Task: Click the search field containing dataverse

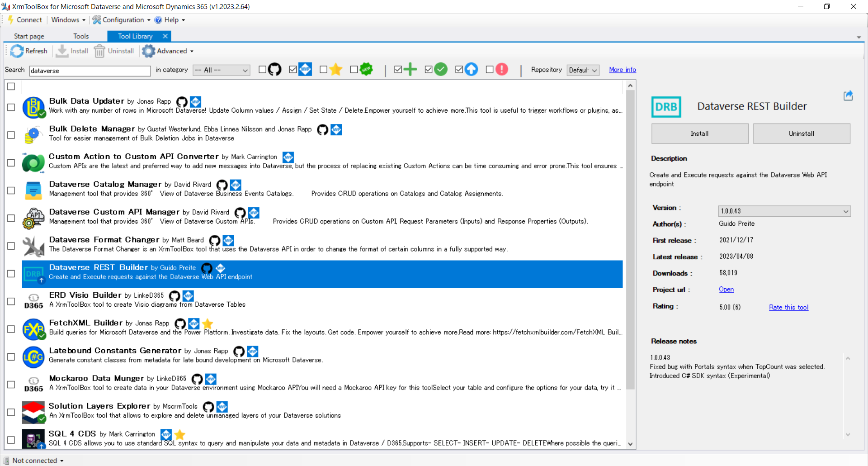Action: (x=90, y=71)
